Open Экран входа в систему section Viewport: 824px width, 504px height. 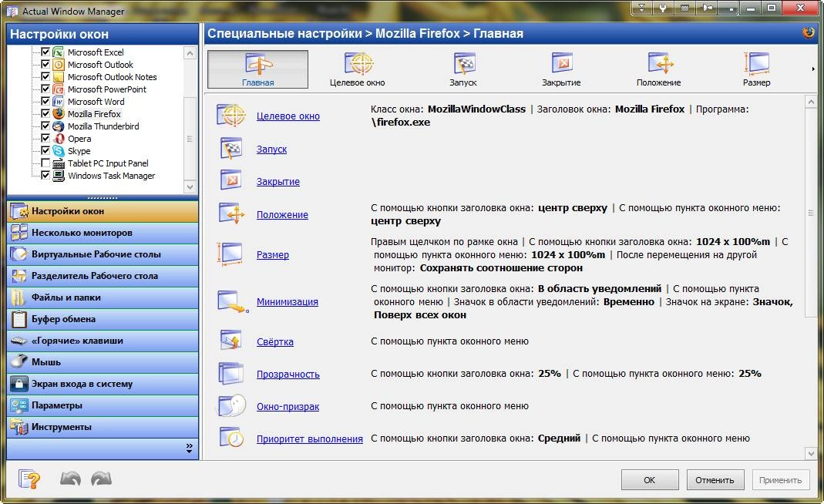103,384
